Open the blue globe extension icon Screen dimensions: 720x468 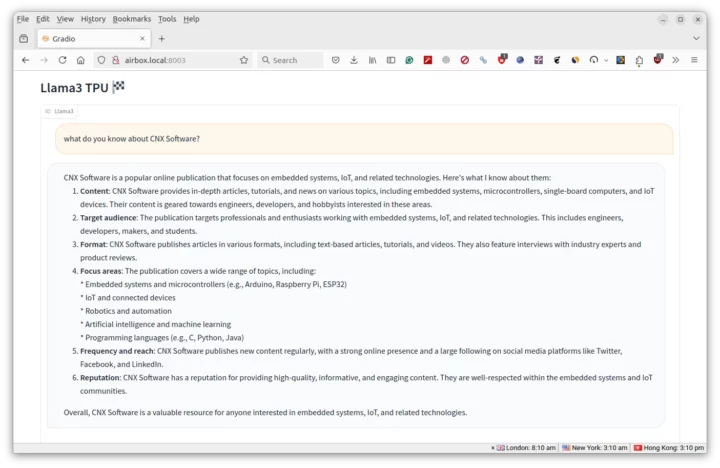click(520, 60)
